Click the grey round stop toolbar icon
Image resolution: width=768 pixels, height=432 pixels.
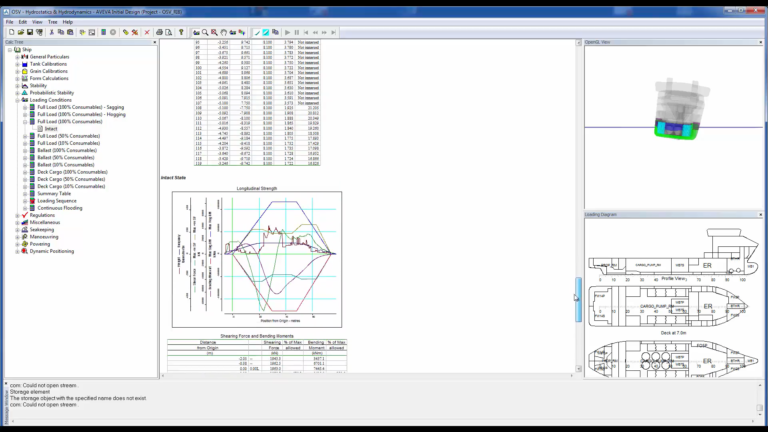(113, 32)
